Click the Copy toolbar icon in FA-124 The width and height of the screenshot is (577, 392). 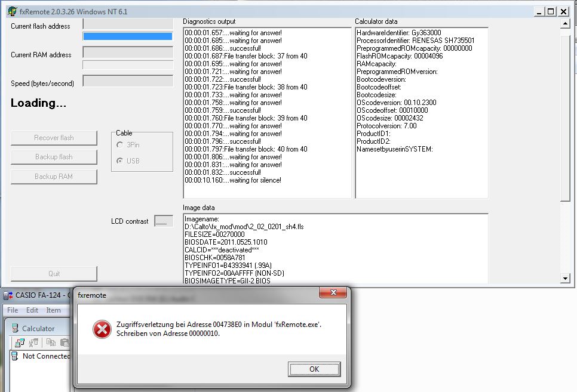coord(51,342)
